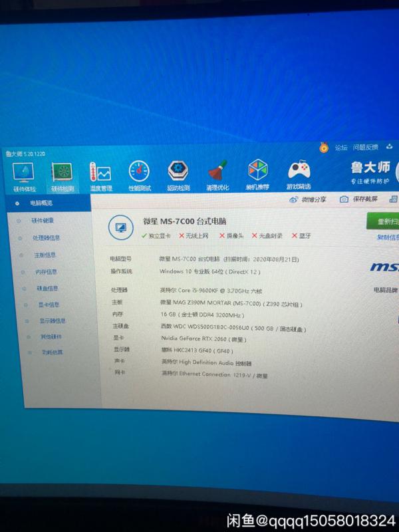Click the Core i5-9600KF processor text
This screenshot has height=532, width=399.
click(x=211, y=291)
